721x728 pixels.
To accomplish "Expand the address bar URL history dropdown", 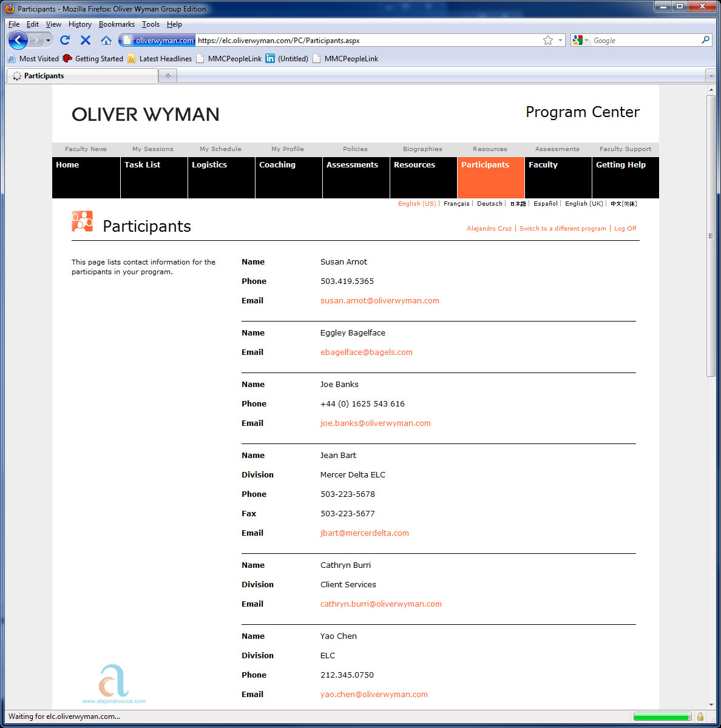I will tap(561, 41).
